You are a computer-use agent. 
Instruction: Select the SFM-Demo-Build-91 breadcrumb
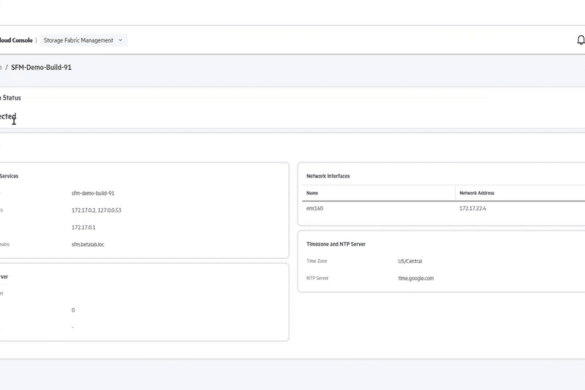(x=41, y=68)
